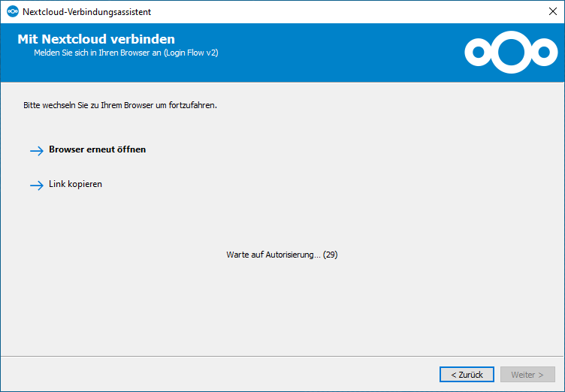Click the separator line above the navigation buttons
Viewport: 565px width, 392px height.
coord(282,356)
